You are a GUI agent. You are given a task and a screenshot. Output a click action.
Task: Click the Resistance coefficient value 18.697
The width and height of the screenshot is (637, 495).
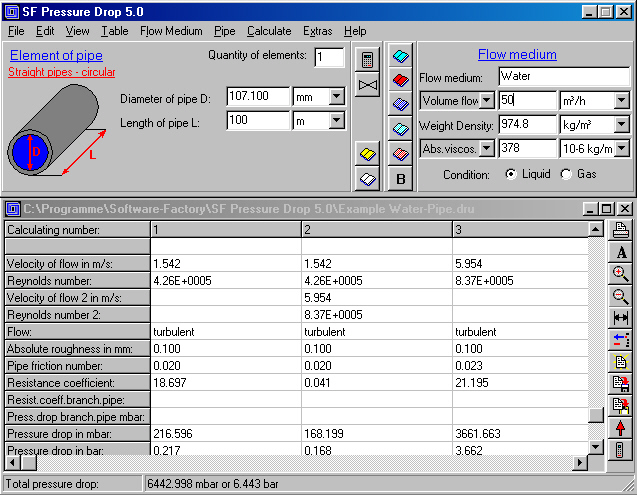(226, 383)
